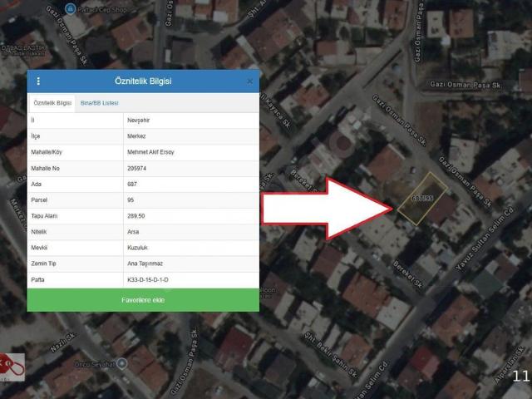
Task: Open the three-dot menu in Öznitelik Bilgisi header
Action: click(x=38, y=81)
